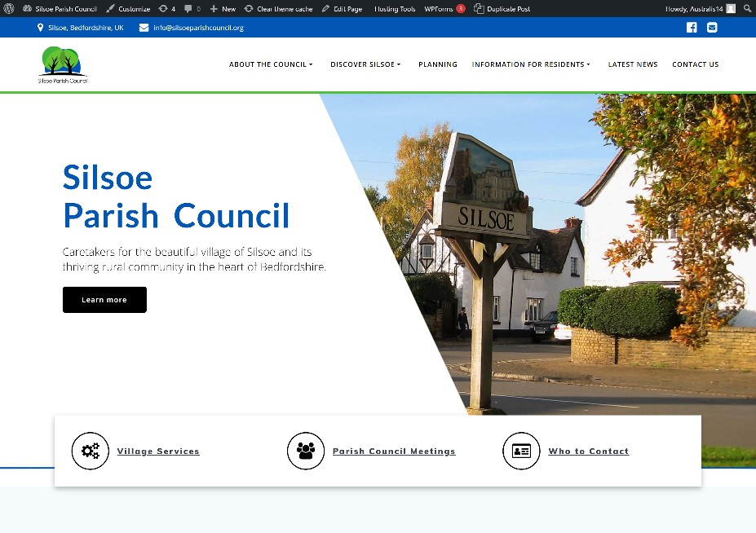Click the WordPress logo in the admin bar
Screen dimensions: 756x533
click(x=8, y=8)
